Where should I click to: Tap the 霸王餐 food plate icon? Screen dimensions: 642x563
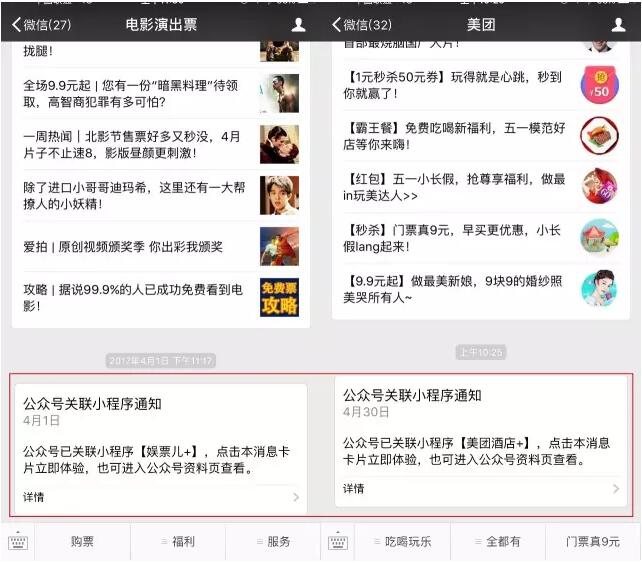pos(599,136)
